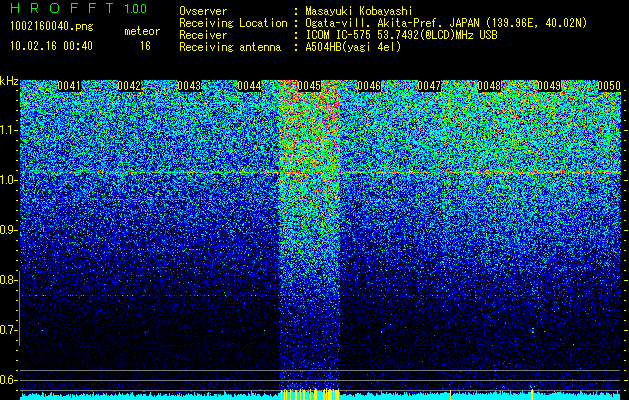This screenshot has height=400, width=629.
Task: Click the 0.6 frequency axis label
Action: click(x=8, y=380)
